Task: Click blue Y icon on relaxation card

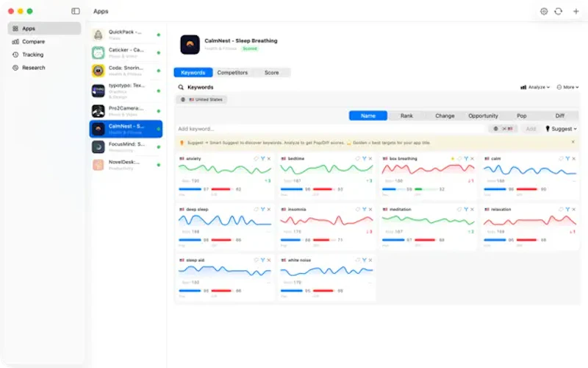Action: 567,209
